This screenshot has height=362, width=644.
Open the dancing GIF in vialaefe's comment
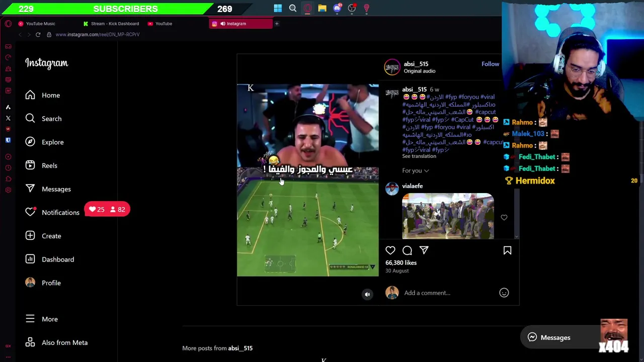[x=448, y=216]
